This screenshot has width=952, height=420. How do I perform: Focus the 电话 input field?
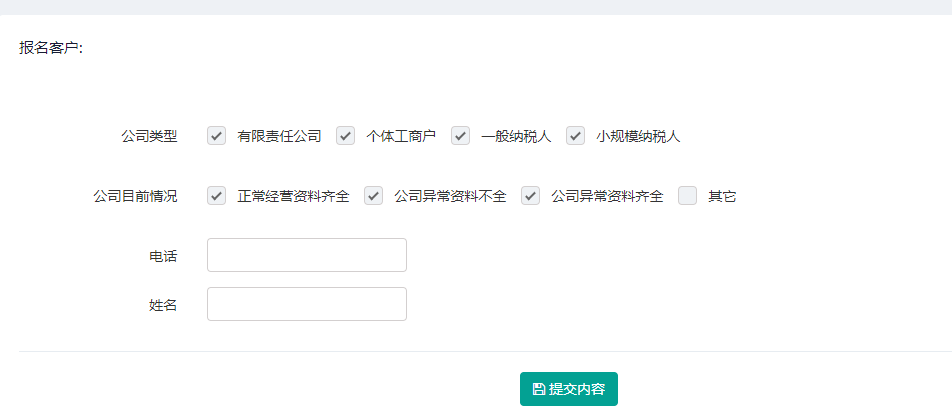tap(307, 255)
